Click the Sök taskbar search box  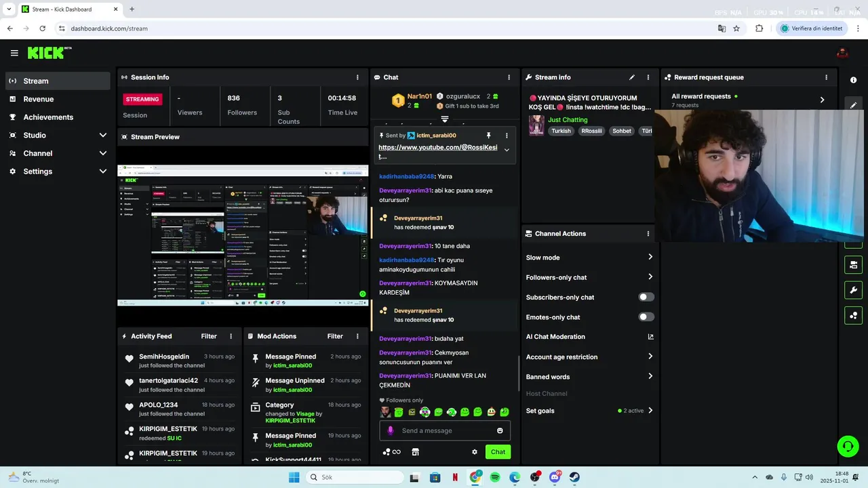pos(353,477)
